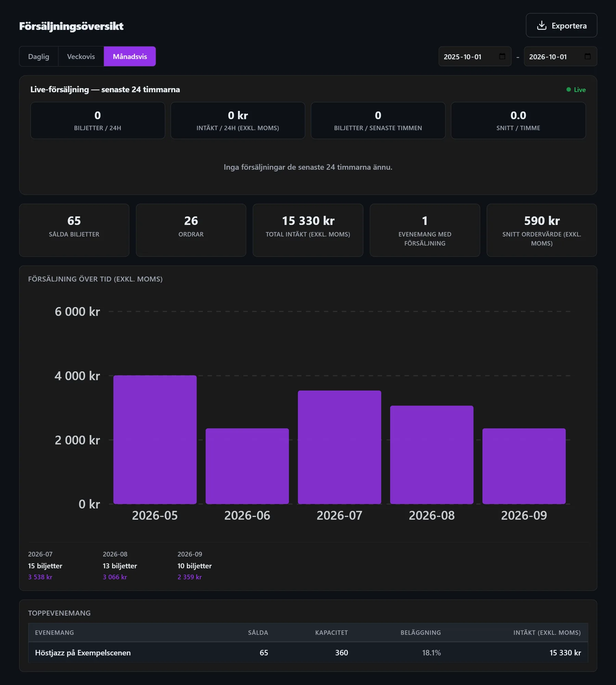This screenshot has height=685, width=616.
Task: Select the Sålda biljetter 65 card
Action: click(74, 230)
